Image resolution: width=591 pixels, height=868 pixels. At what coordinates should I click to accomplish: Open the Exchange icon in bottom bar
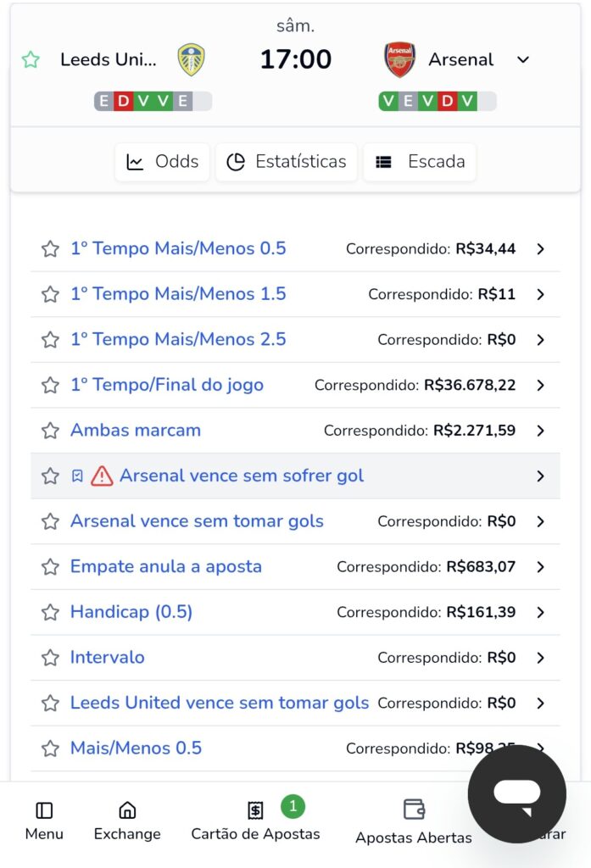pyautogui.click(x=126, y=810)
